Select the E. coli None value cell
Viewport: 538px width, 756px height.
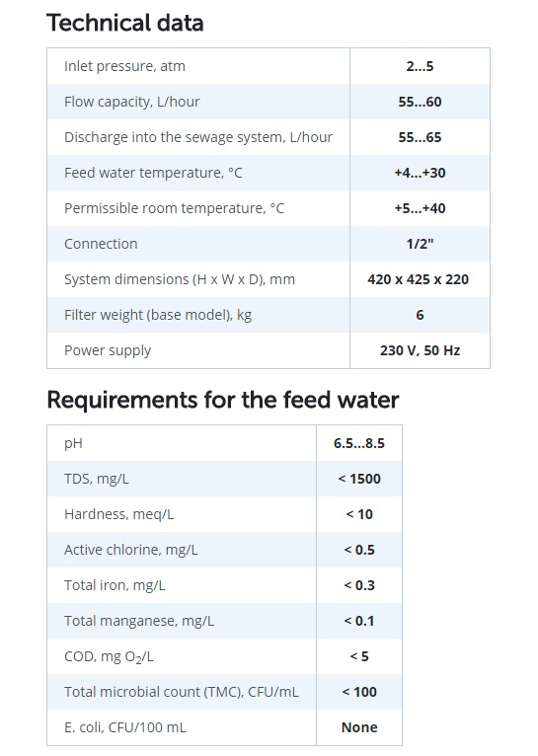point(359,727)
